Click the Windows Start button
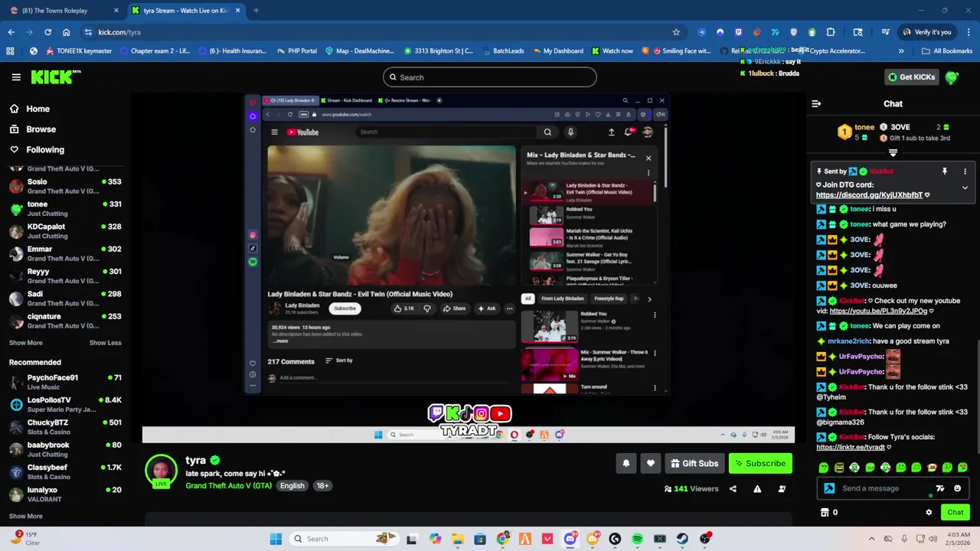980x551 pixels. point(276,539)
